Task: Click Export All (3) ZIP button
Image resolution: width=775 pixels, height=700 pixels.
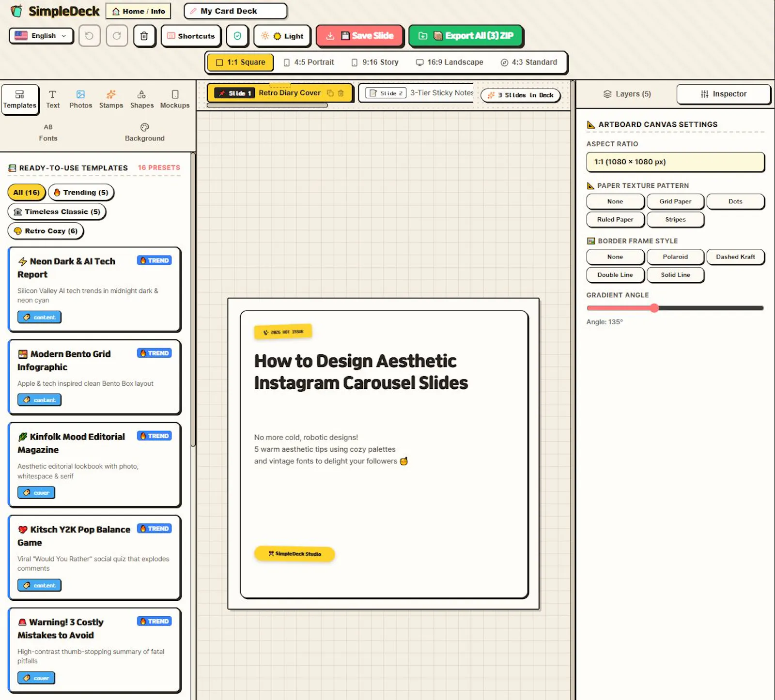Action: tap(465, 36)
